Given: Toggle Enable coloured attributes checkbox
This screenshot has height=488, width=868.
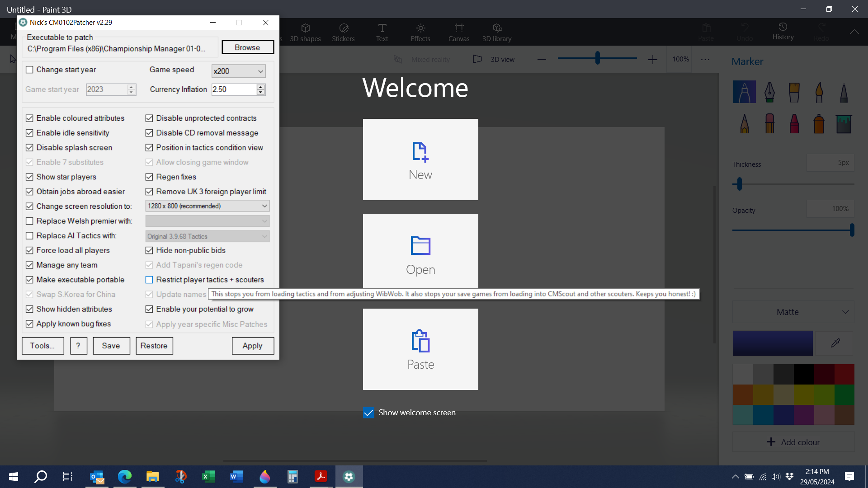Looking at the screenshot, I should (29, 118).
